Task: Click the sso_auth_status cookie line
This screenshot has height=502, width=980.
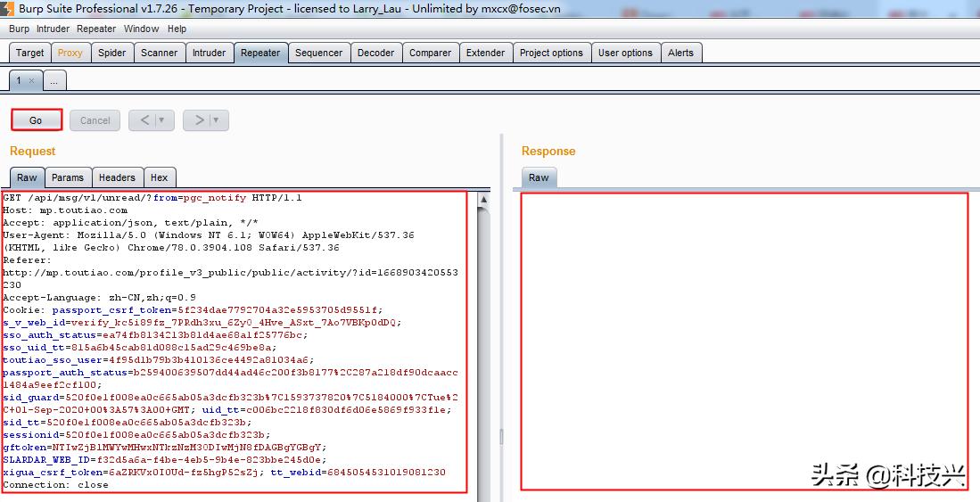Action: point(156,335)
